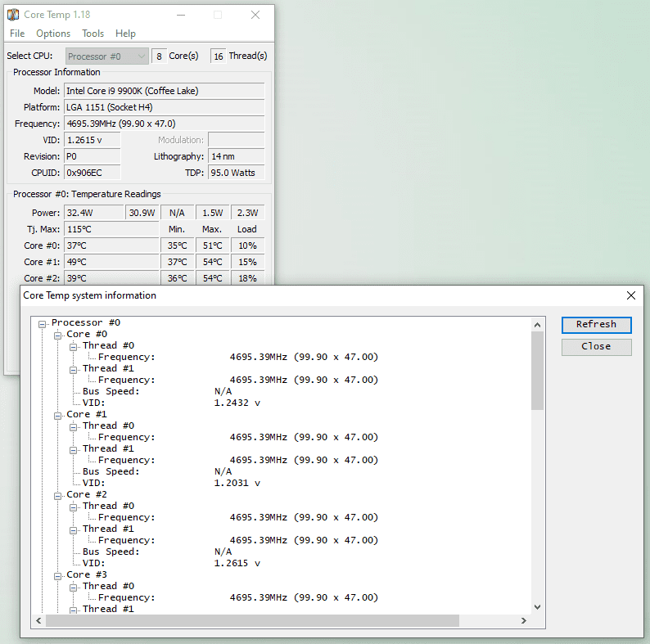The image size is (650, 644).
Task: Open the Select CPU Processor #0 dropdown
Action: (x=107, y=56)
